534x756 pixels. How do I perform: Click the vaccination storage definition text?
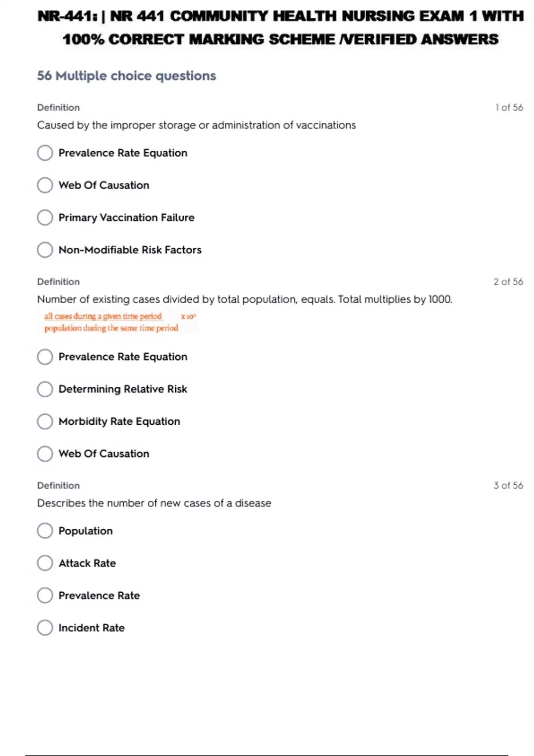(x=196, y=125)
